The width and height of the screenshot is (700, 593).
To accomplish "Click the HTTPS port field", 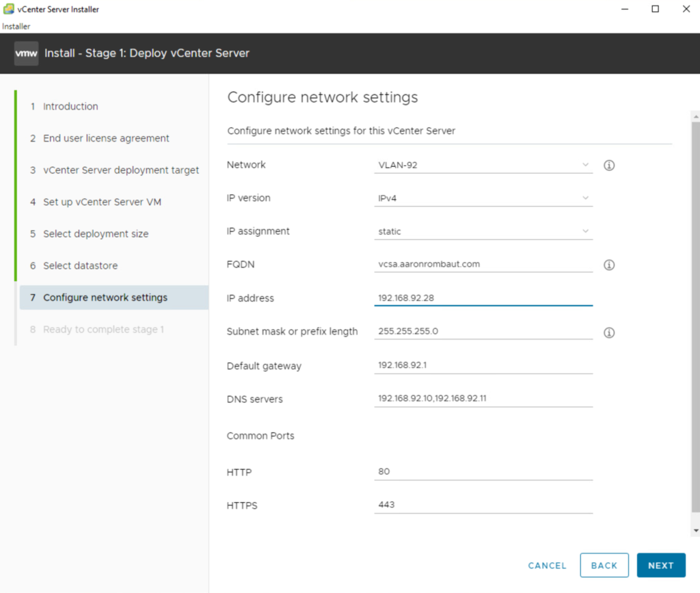I will click(483, 505).
